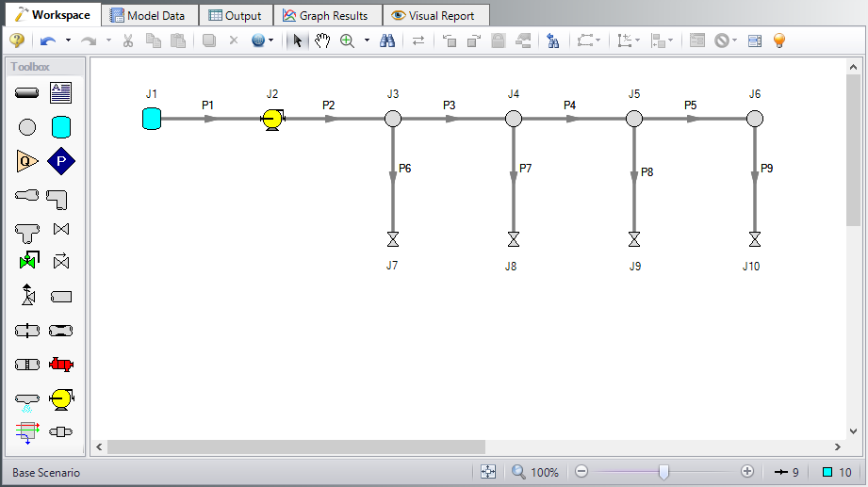868x487 pixels.
Task: Click the binoculars Find icon
Action: pyautogui.click(x=386, y=41)
